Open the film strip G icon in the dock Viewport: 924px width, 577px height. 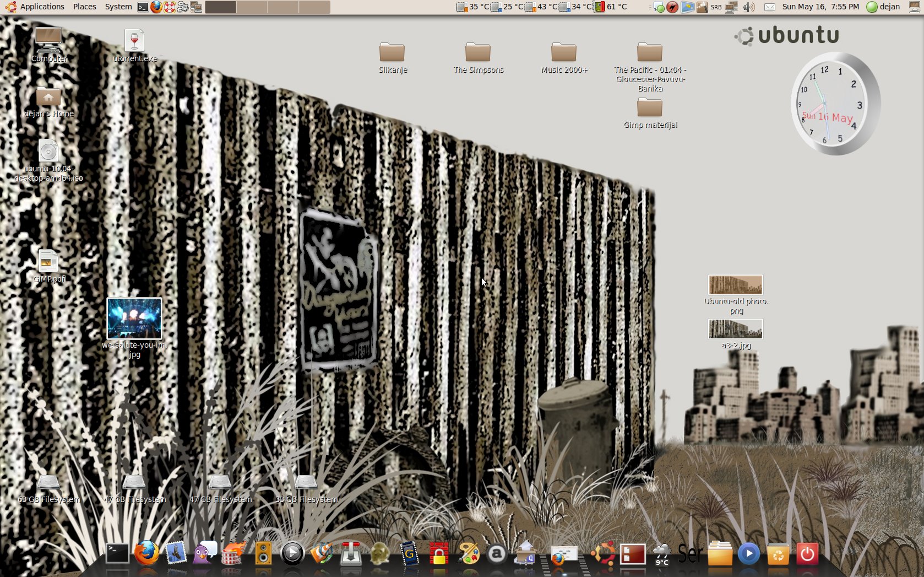coord(409,553)
